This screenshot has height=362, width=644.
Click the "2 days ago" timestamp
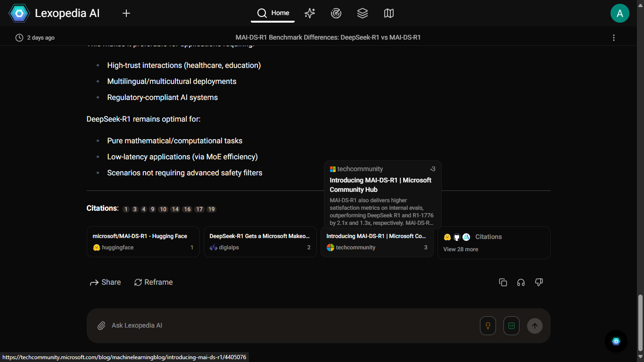click(41, 38)
